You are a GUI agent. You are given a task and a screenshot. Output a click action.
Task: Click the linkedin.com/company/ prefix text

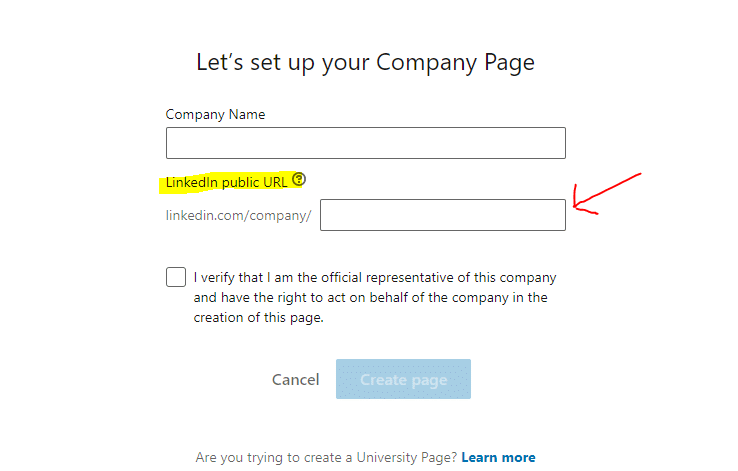pyautogui.click(x=239, y=216)
